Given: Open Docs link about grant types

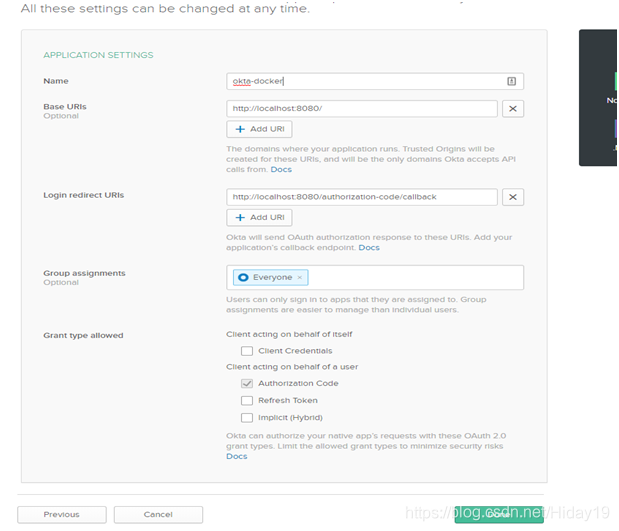Looking at the screenshot, I should (x=236, y=456).
